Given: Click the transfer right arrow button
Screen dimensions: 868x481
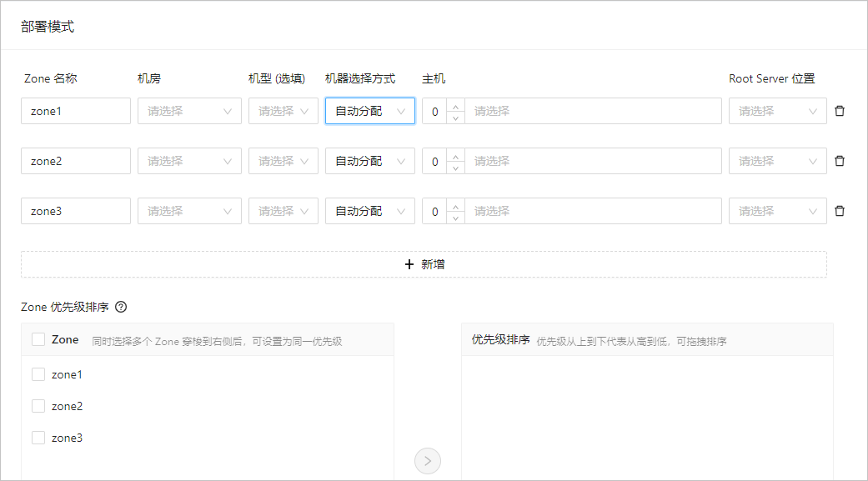Looking at the screenshot, I should pyautogui.click(x=428, y=461).
